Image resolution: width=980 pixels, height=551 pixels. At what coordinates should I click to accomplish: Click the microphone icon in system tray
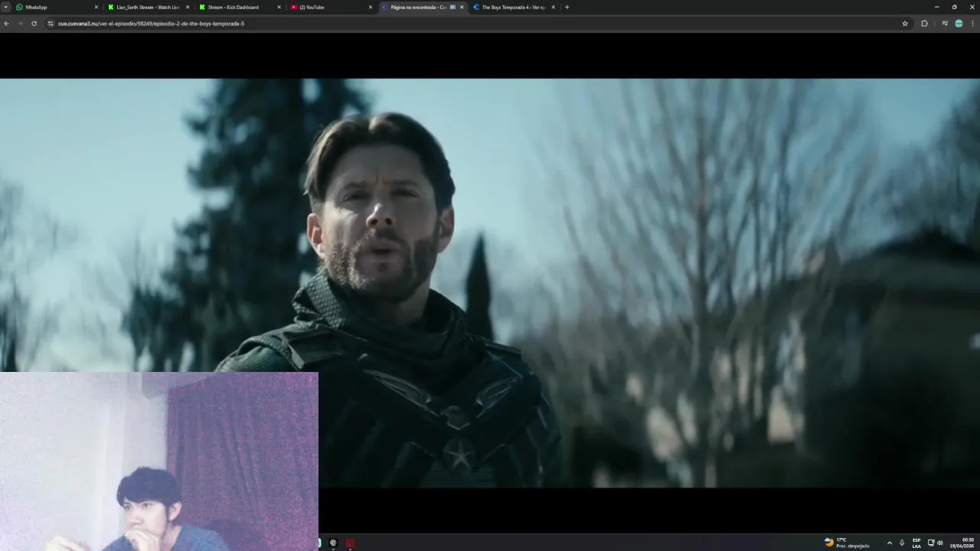pos(902,543)
